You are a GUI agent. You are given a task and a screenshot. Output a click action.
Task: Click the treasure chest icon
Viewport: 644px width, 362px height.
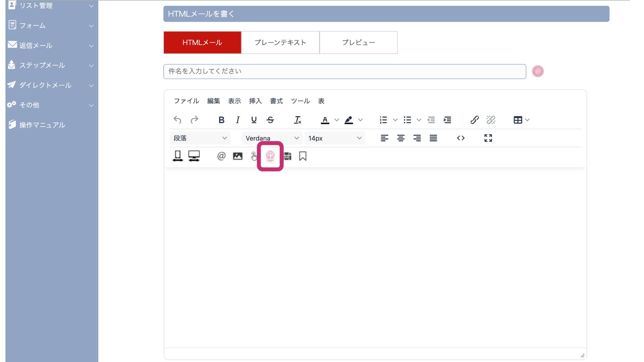point(287,156)
